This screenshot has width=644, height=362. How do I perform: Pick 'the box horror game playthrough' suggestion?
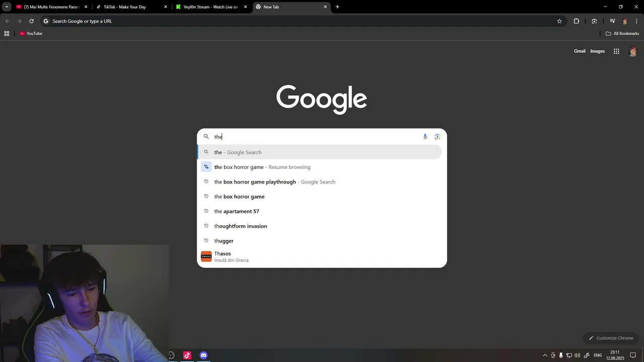coord(319,182)
